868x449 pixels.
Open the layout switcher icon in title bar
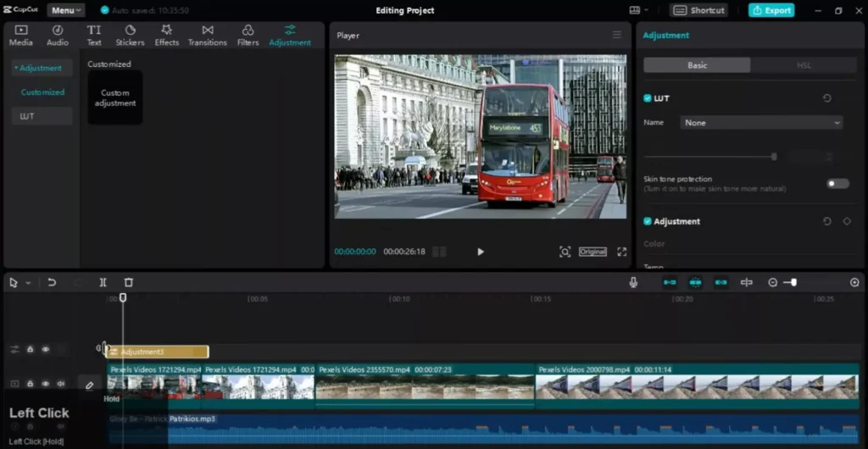click(635, 10)
